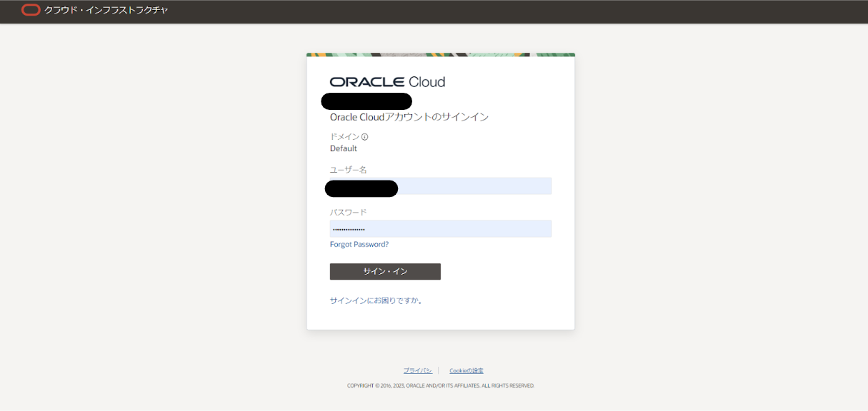Click the ORACLE Cloud logo text

[387, 82]
